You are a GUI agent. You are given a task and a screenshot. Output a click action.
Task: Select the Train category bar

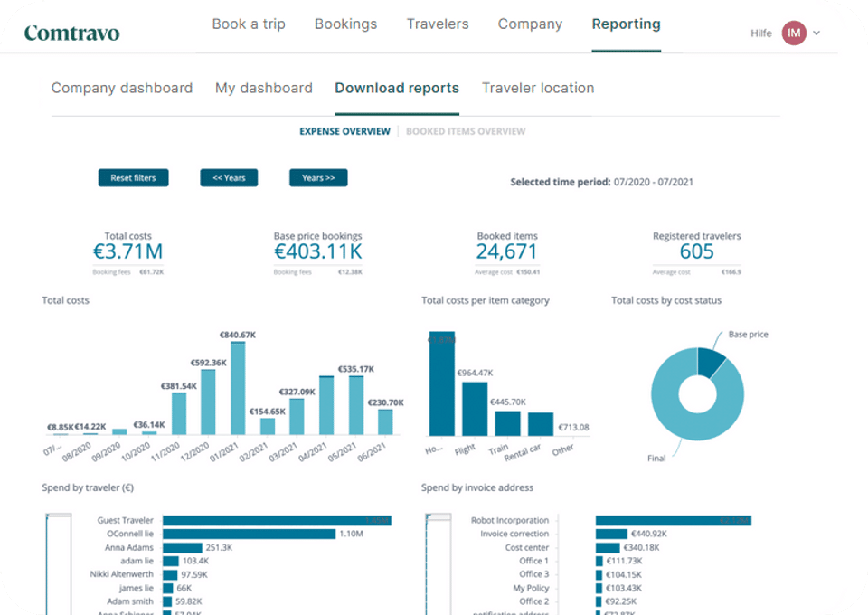(x=507, y=423)
